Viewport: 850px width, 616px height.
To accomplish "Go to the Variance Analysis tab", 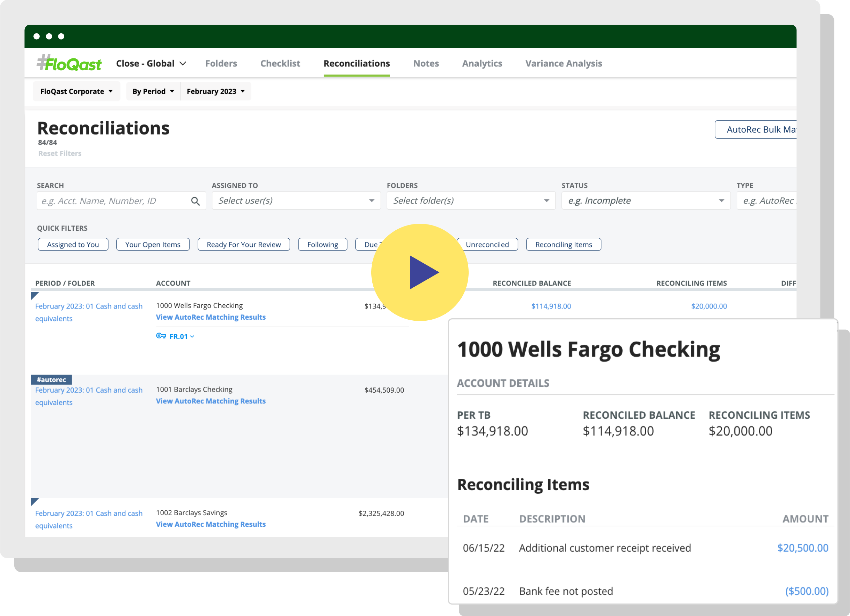I will (564, 63).
